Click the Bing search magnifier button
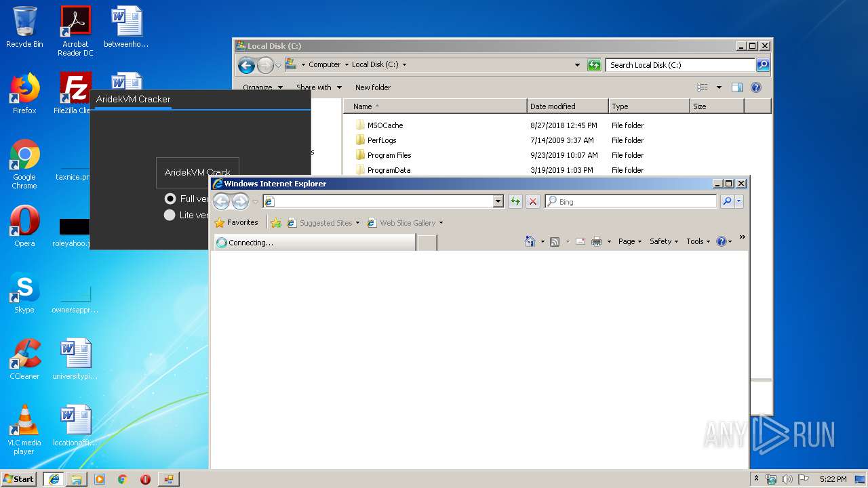 pos(727,201)
